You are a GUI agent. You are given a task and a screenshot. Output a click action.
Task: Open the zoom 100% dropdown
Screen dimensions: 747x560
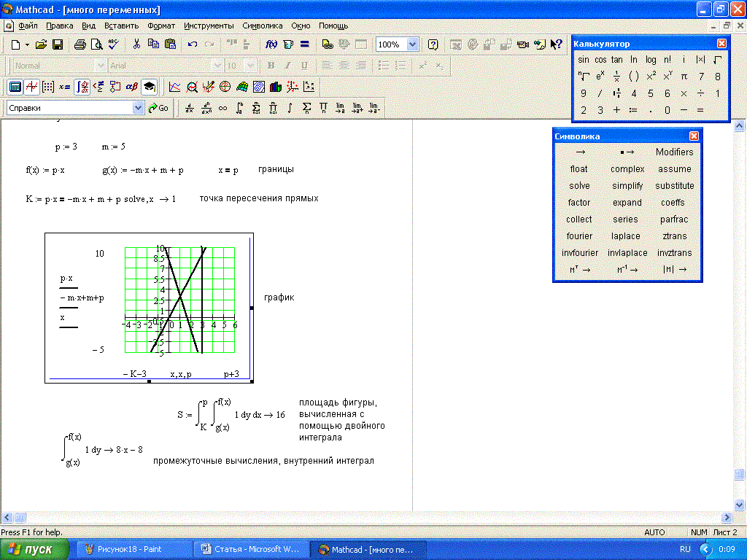[413, 44]
